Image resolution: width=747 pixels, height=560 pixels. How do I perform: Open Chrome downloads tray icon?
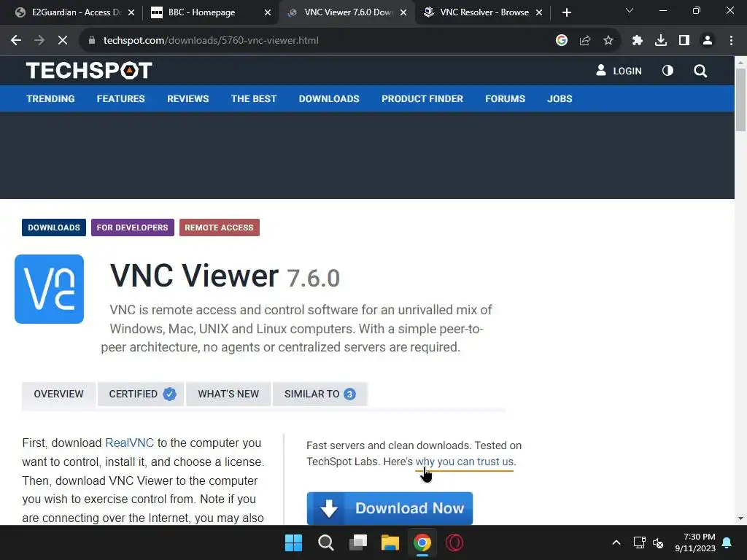[661, 41]
